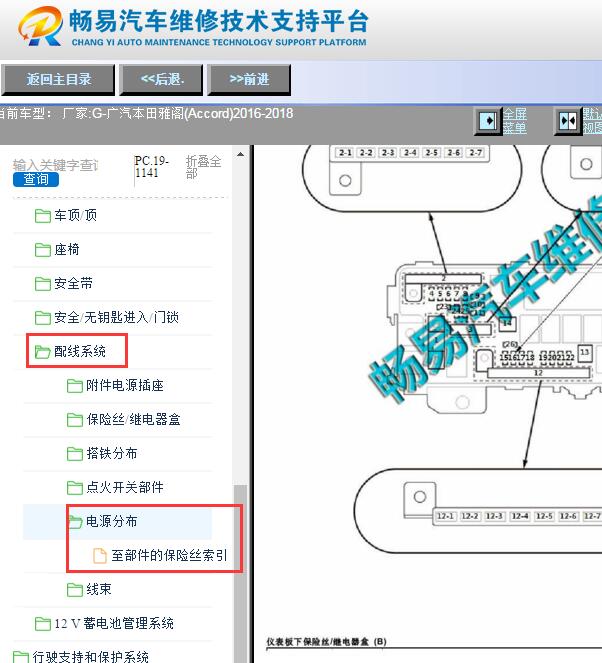Select 行驶支持和保护系统 tree label
The image size is (602, 663).
90,657
